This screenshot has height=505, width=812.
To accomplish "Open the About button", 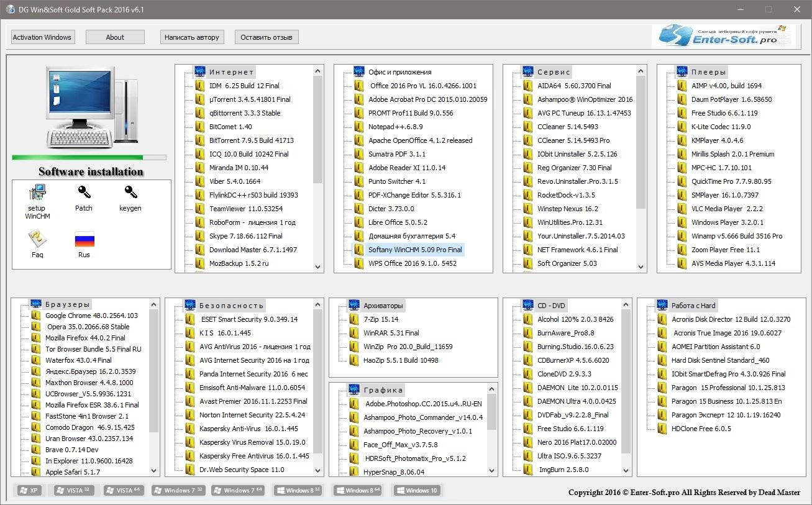I will [115, 37].
